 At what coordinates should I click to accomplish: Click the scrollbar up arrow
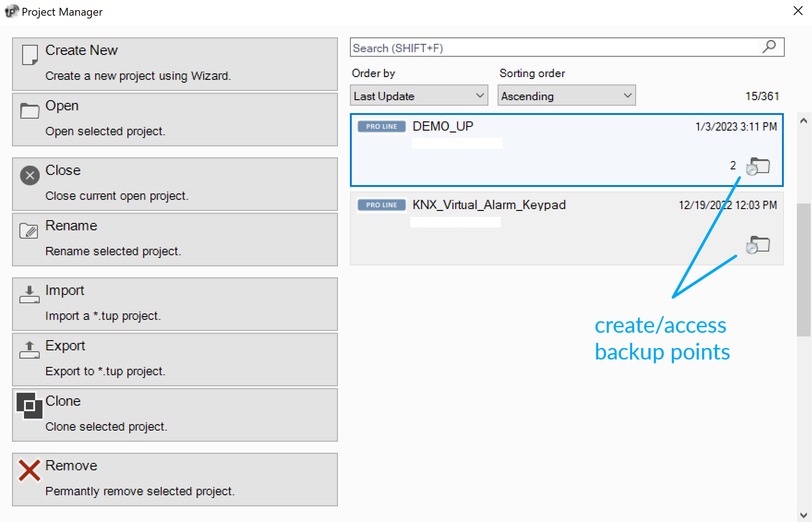[x=804, y=120]
